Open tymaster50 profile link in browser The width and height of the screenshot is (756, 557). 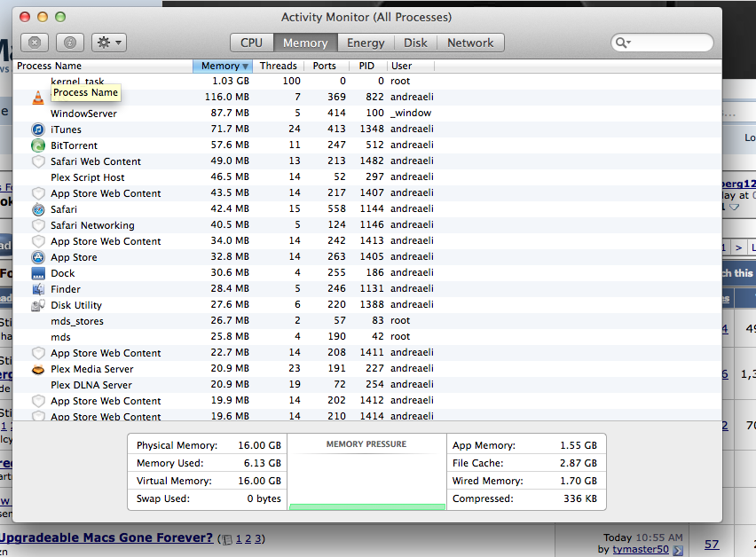click(641, 549)
